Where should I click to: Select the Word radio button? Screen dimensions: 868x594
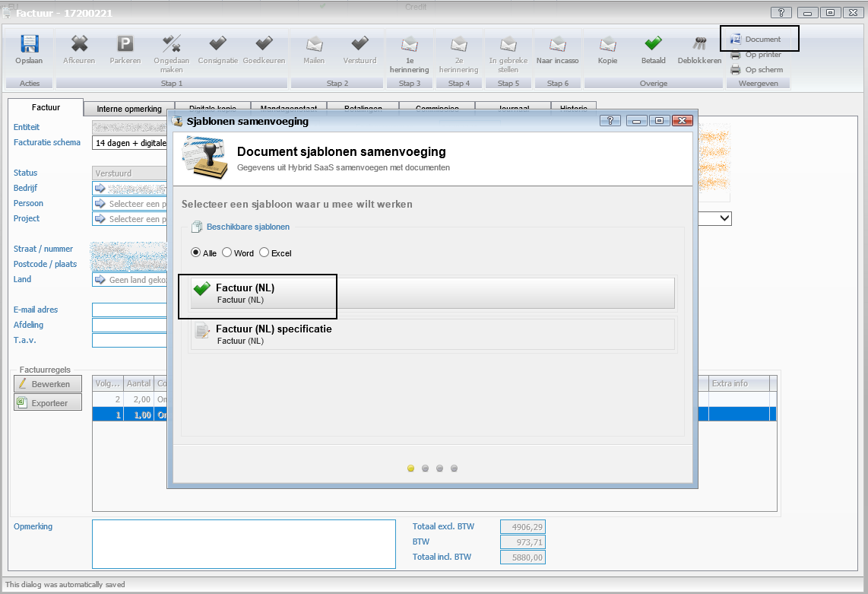pyautogui.click(x=227, y=253)
